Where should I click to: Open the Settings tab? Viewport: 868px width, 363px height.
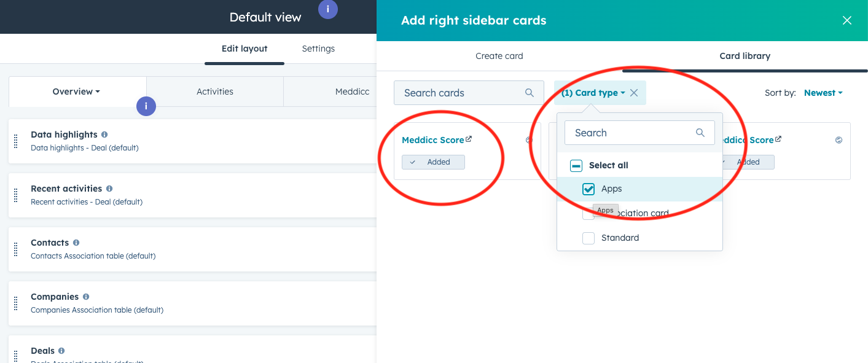coord(318,49)
